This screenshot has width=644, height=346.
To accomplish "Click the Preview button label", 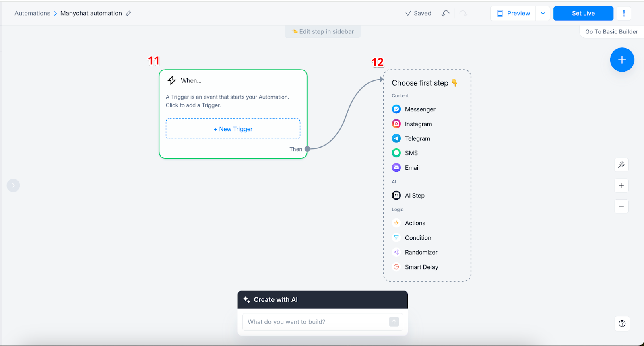I will click(518, 13).
